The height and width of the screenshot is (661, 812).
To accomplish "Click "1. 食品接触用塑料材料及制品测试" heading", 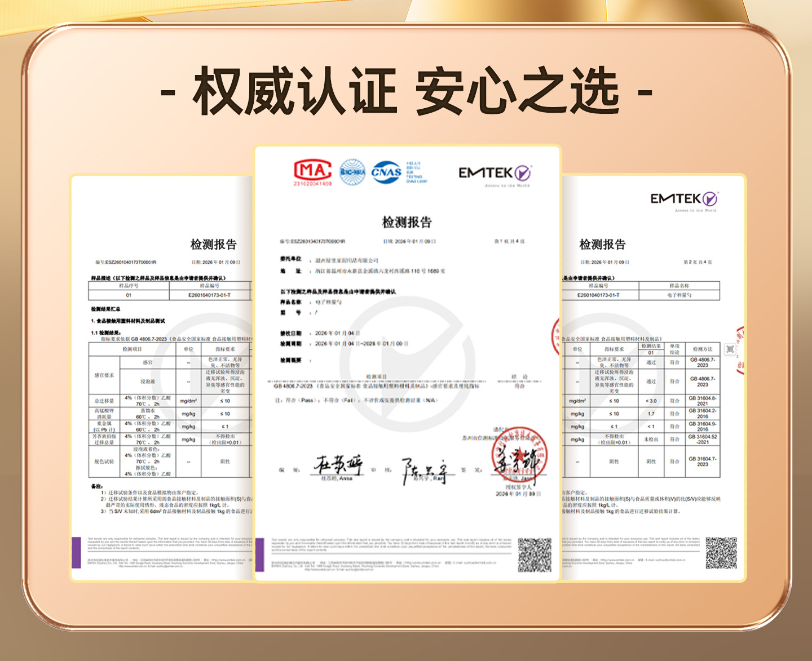I will [x=128, y=321].
